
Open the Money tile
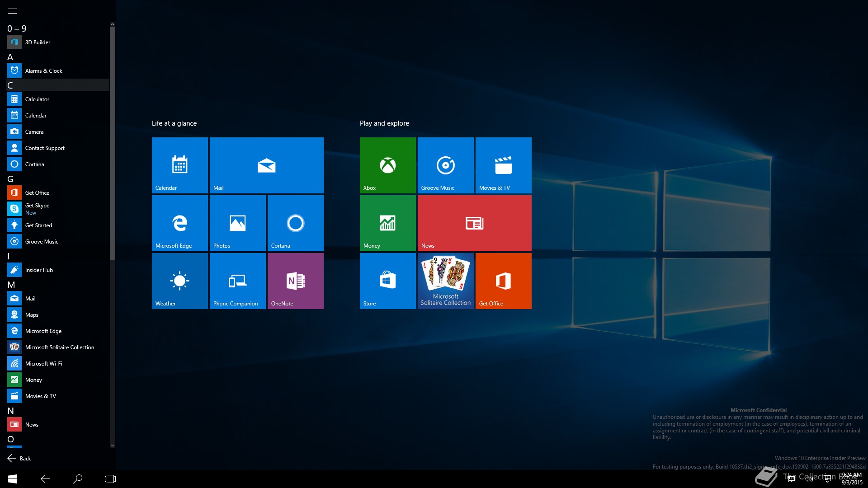tap(388, 223)
